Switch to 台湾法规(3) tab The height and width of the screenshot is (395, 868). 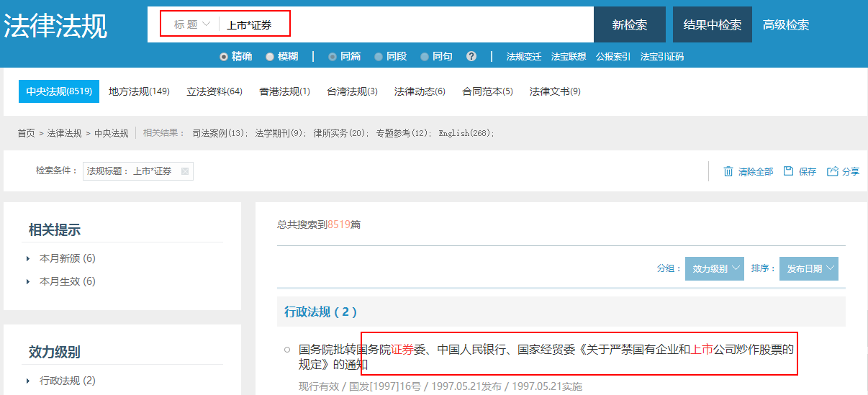coord(352,91)
